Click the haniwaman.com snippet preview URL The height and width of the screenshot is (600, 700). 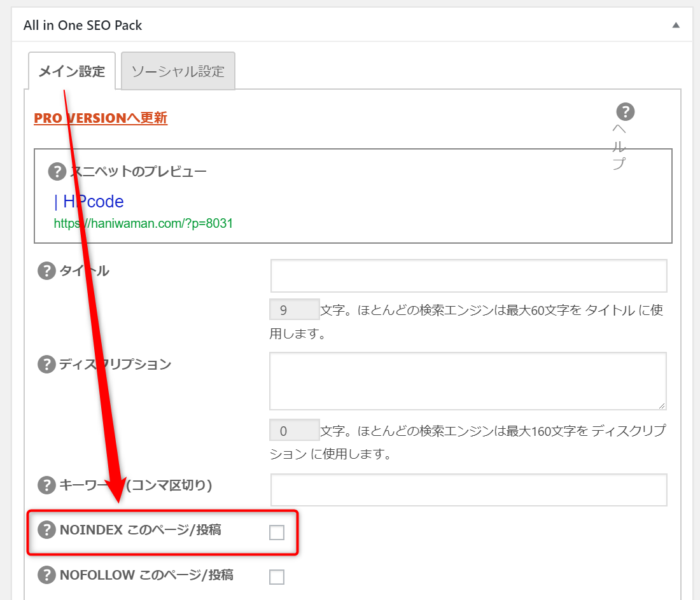[x=143, y=223]
